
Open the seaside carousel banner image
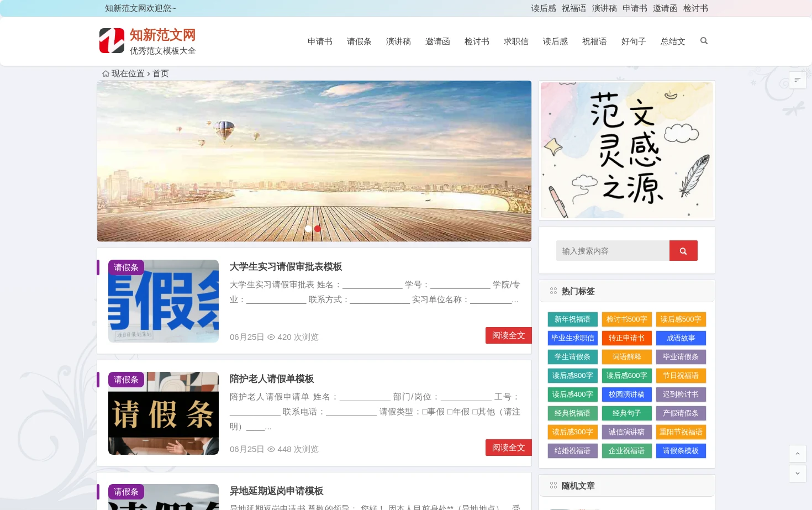tap(314, 161)
